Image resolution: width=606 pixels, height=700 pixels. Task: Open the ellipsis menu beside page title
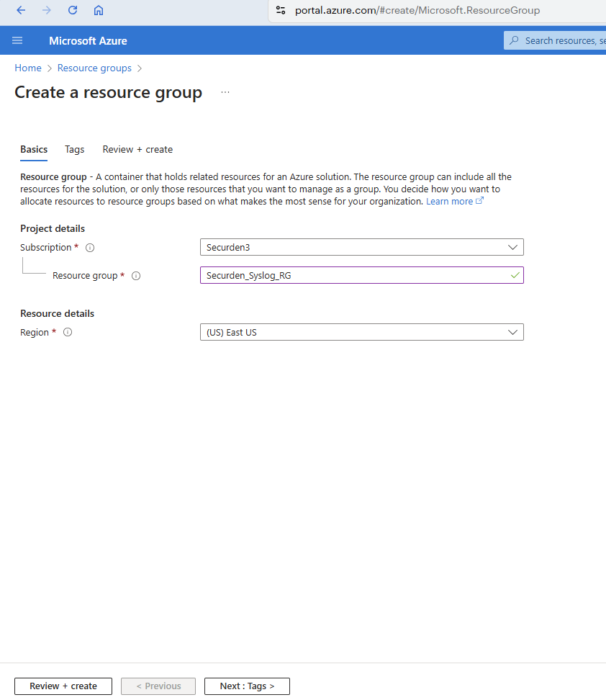[x=225, y=92]
